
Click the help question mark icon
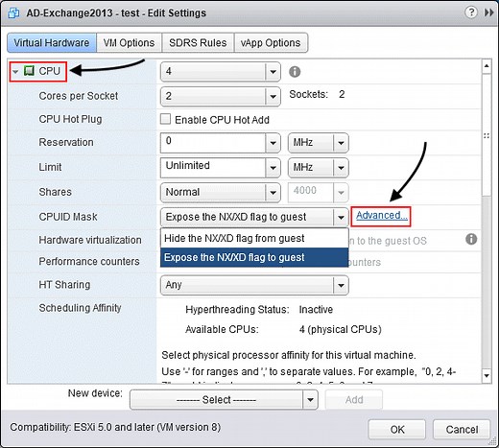pyautogui.click(x=471, y=12)
